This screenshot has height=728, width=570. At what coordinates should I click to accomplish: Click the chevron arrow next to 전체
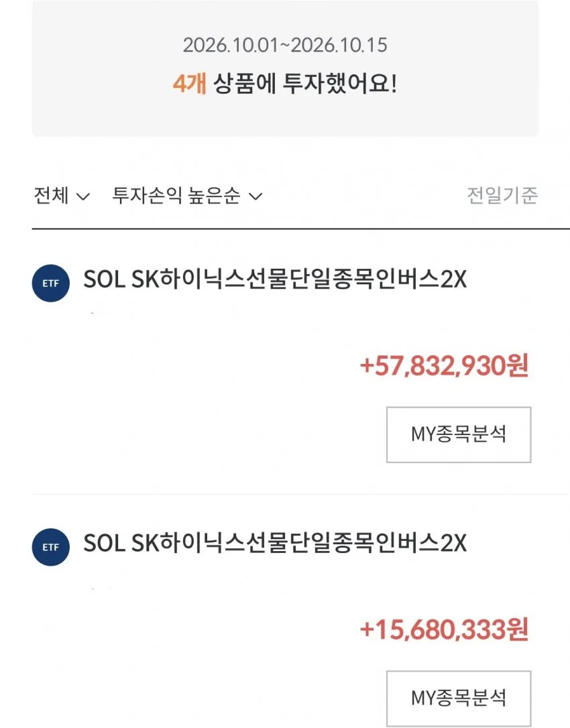pos(82,197)
